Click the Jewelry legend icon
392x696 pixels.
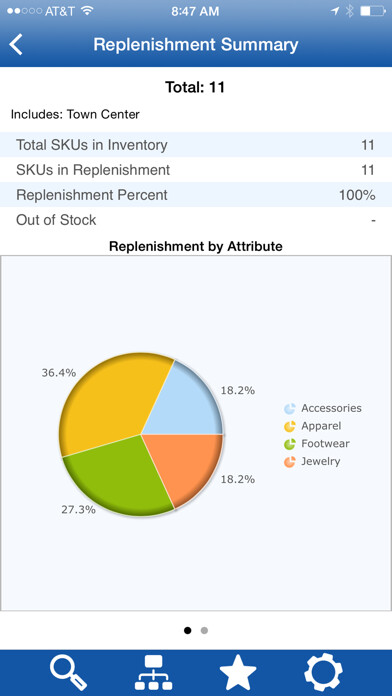(x=290, y=462)
